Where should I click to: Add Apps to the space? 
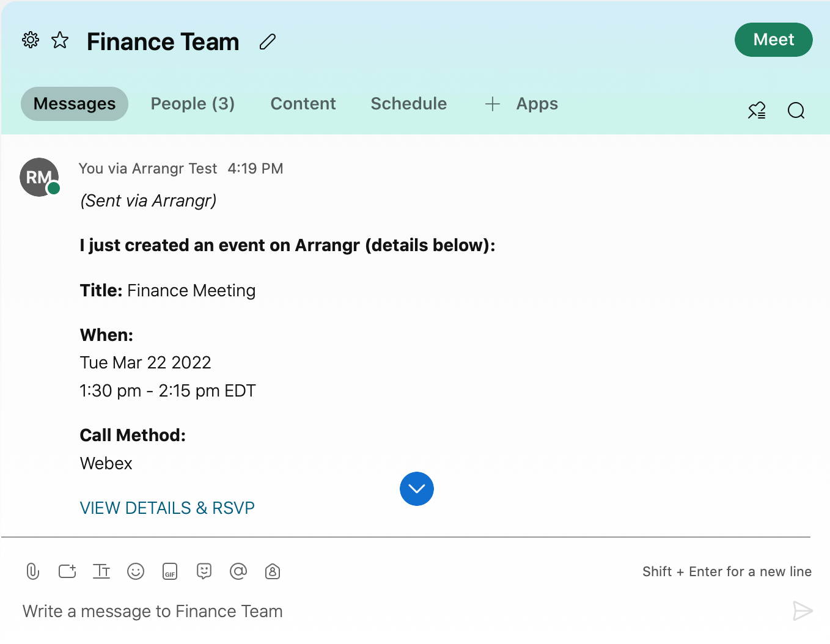click(521, 104)
